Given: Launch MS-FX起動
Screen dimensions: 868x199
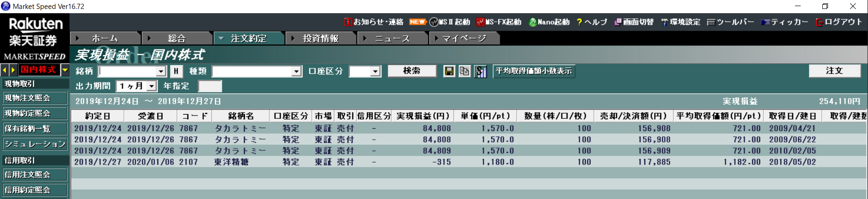Looking at the screenshot, I should coord(499,22).
